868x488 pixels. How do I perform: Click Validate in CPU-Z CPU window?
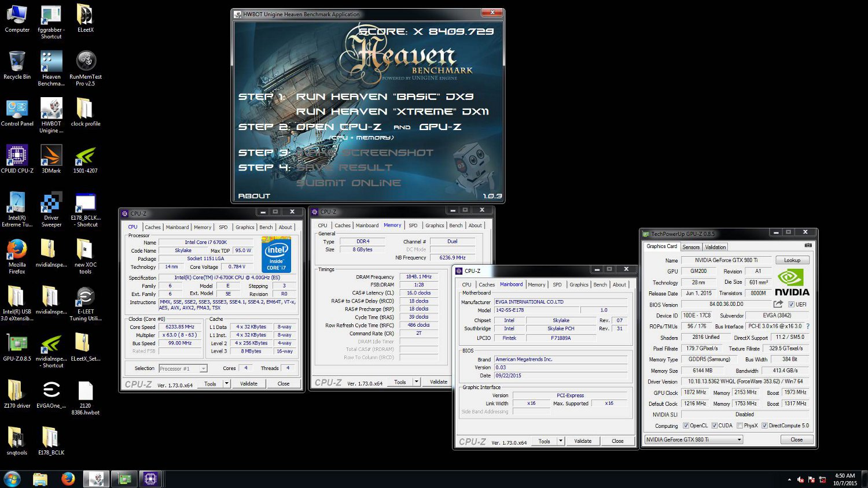[249, 383]
